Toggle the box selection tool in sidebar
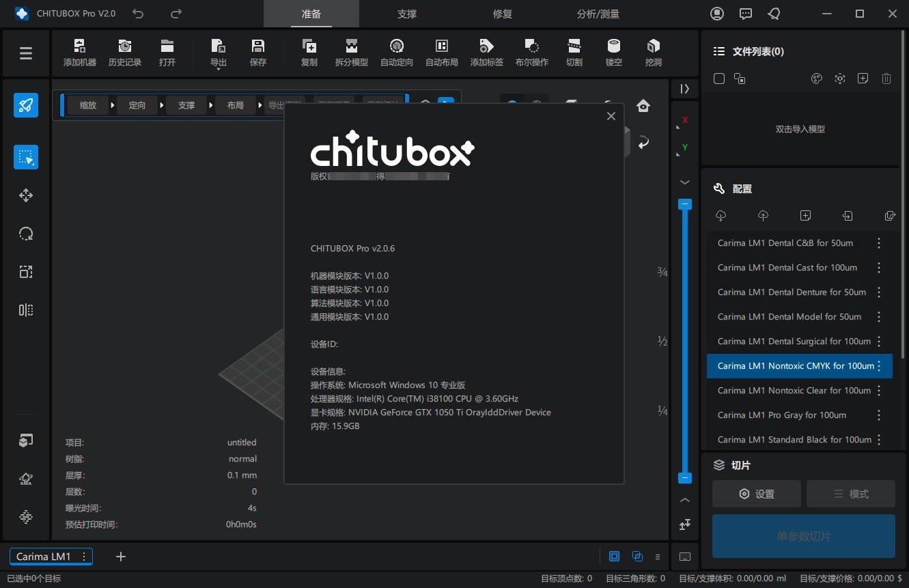The height and width of the screenshot is (588, 909). [x=26, y=157]
